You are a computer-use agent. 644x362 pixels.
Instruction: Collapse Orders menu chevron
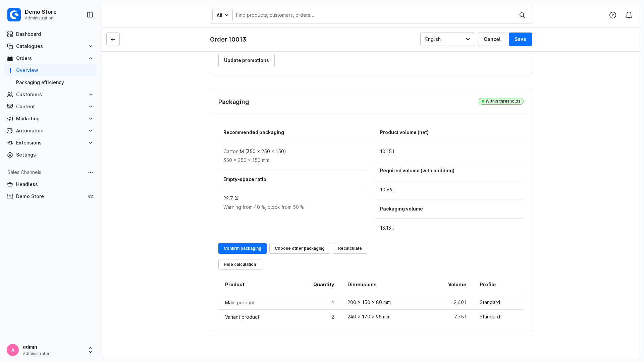pyautogui.click(x=91, y=58)
